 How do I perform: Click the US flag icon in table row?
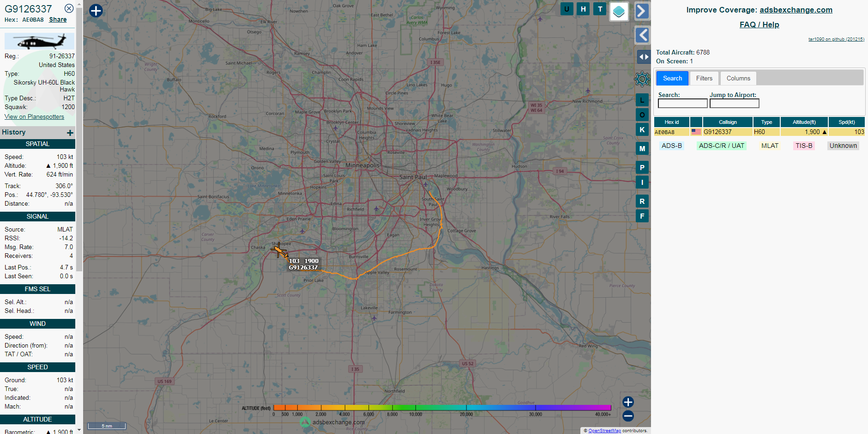(x=696, y=132)
